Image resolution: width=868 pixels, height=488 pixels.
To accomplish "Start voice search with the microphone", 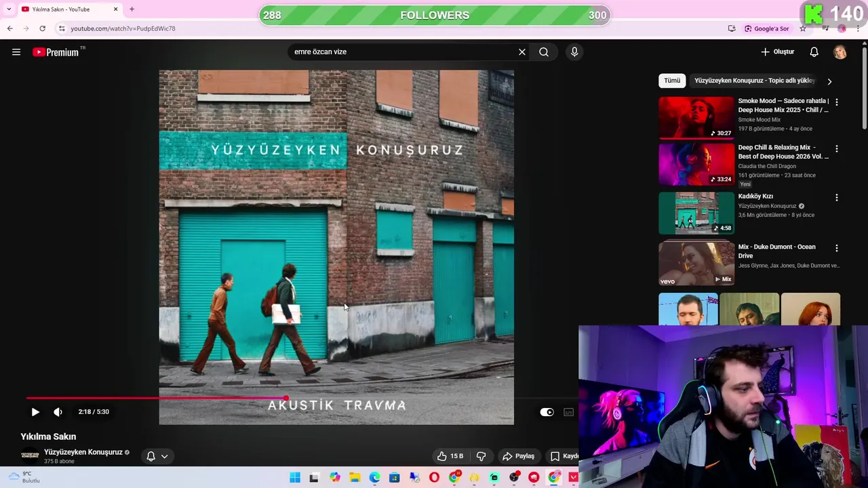I will pyautogui.click(x=574, y=52).
